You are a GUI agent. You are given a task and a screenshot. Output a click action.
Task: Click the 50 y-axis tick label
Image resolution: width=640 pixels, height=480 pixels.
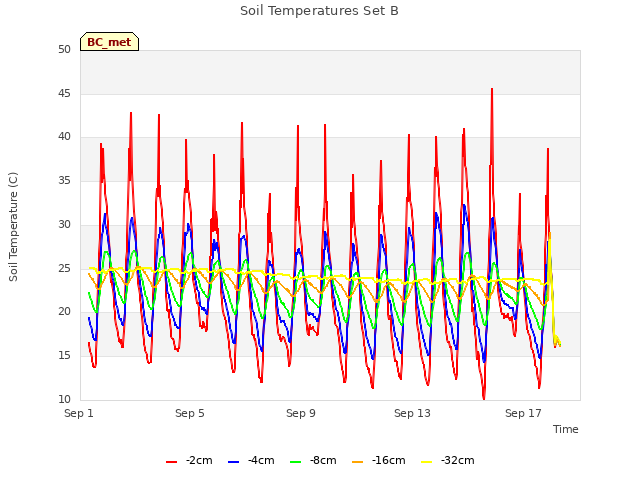tap(64, 49)
